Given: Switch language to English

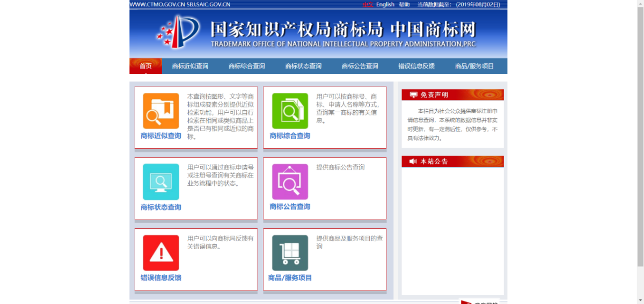Looking at the screenshot, I should click(x=385, y=4).
